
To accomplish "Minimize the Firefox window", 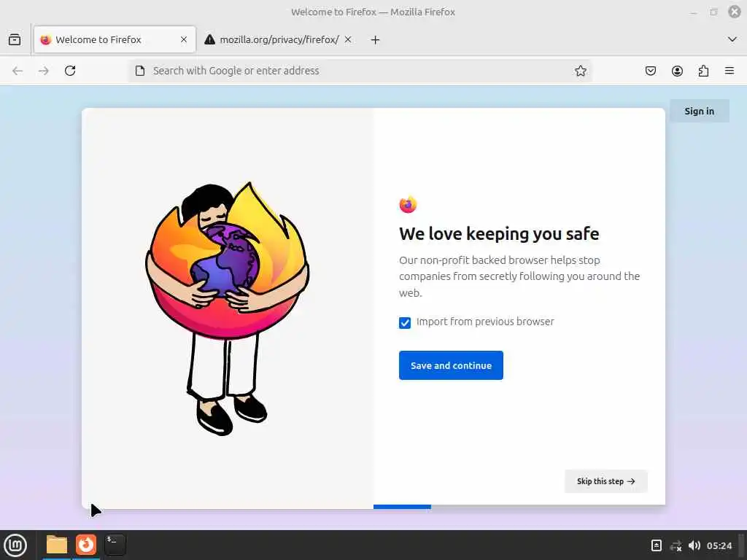I will [x=694, y=12].
